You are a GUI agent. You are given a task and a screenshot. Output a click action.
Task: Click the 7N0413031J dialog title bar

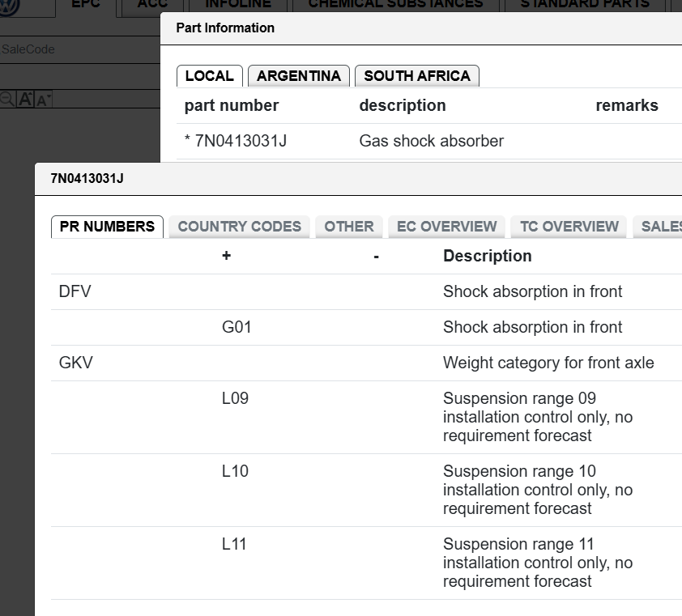click(x=358, y=179)
